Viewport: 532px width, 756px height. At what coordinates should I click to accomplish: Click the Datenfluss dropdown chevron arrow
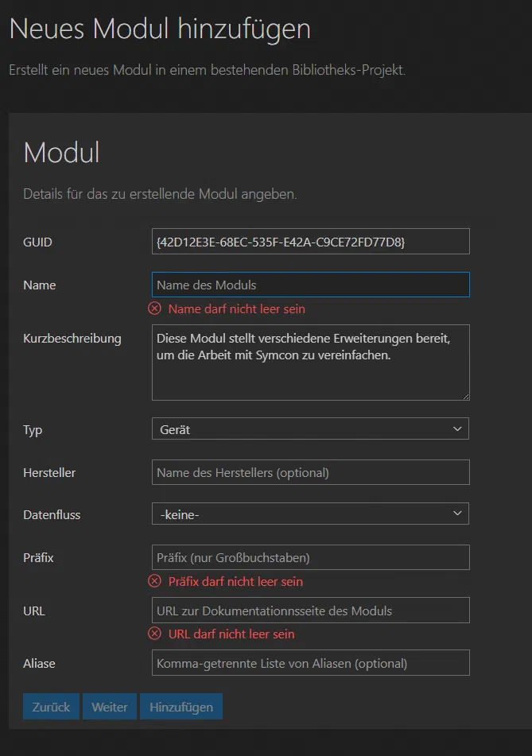coord(457,514)
